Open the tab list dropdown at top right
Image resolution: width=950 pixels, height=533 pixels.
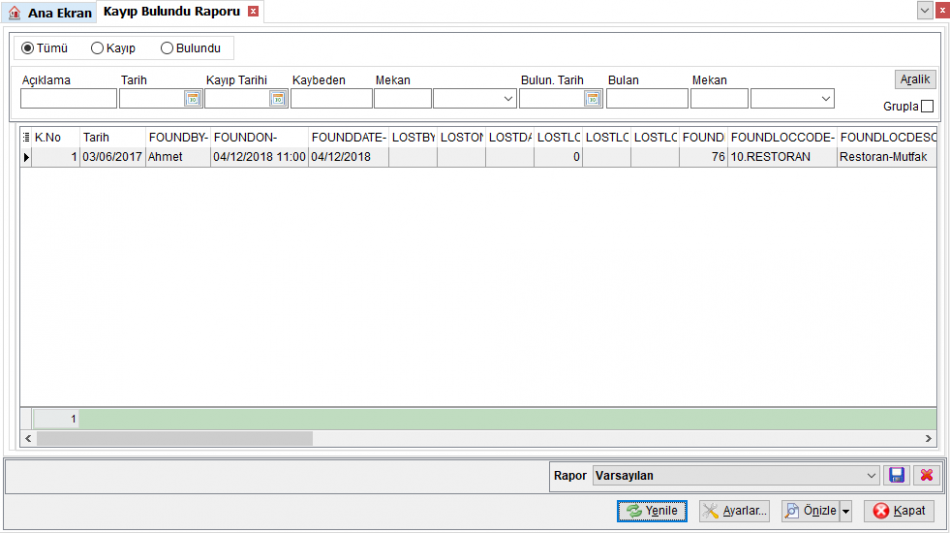[x=925, y=10]
